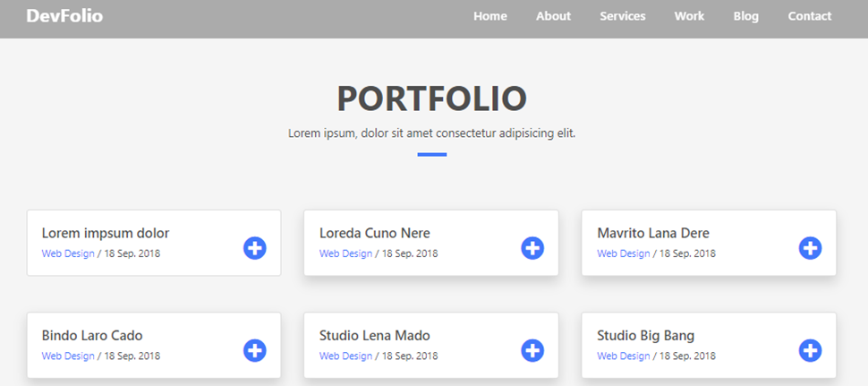Open Contact in the navigation bar

click(x=810, y=16)
